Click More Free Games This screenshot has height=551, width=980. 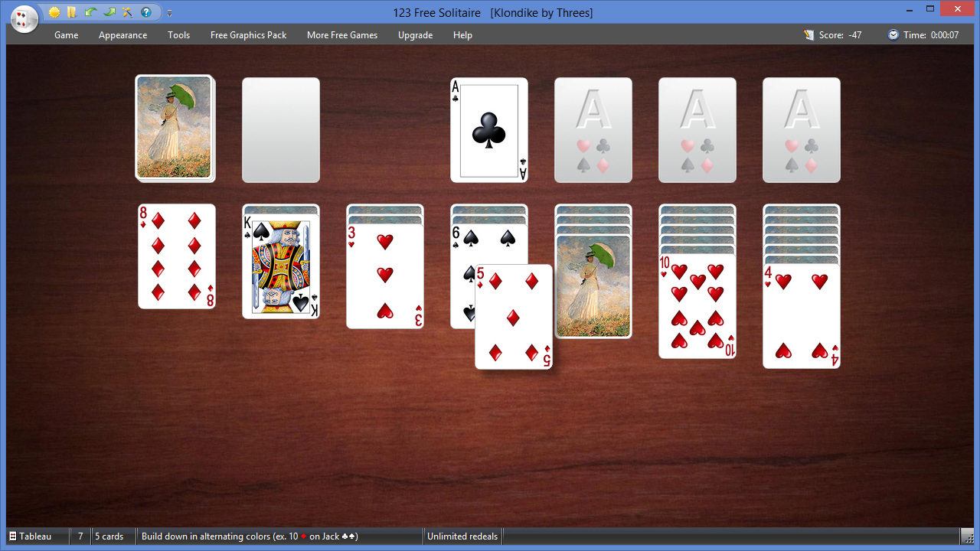[341, 34]
